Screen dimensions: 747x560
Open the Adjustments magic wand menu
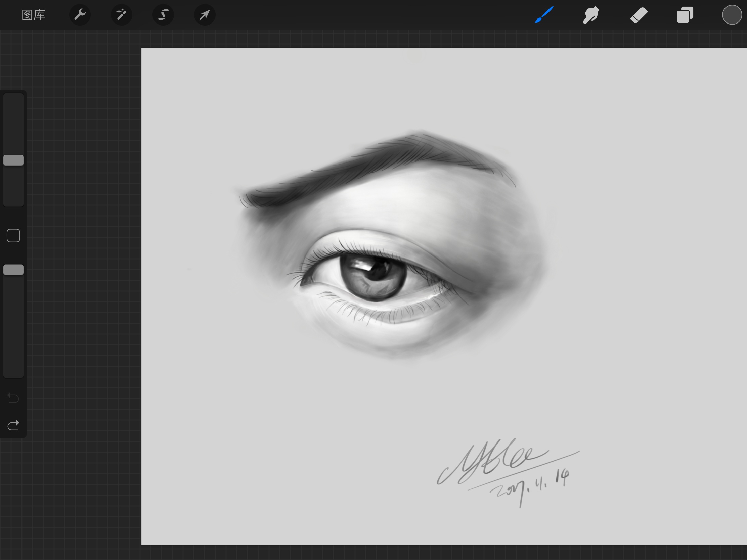[122, 15]
